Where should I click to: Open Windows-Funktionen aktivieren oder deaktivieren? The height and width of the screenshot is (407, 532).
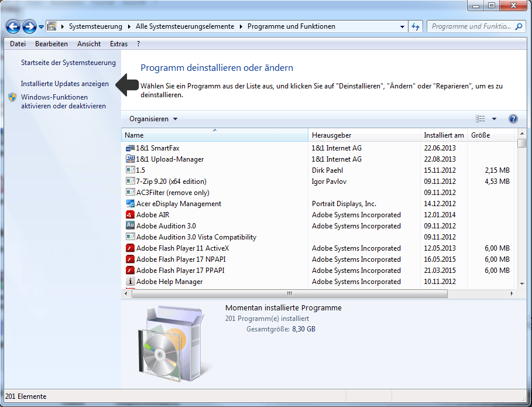tap(63, 101)
